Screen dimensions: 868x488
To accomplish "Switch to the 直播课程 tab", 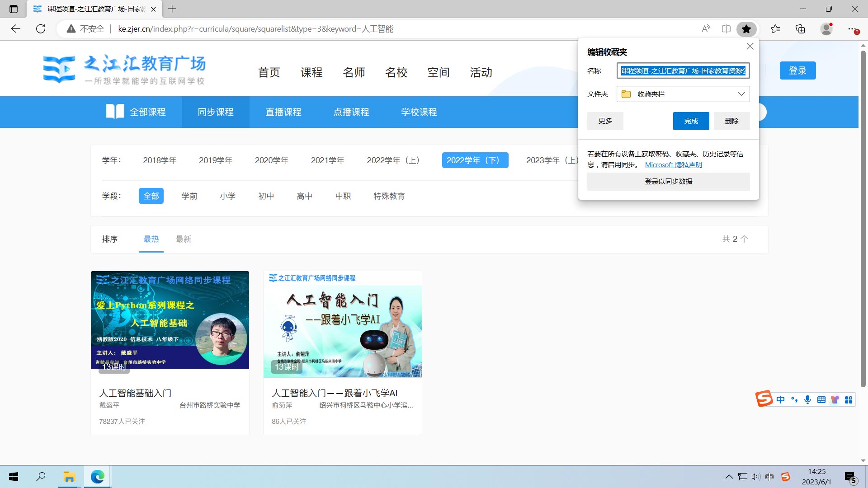I will point(283,112).
